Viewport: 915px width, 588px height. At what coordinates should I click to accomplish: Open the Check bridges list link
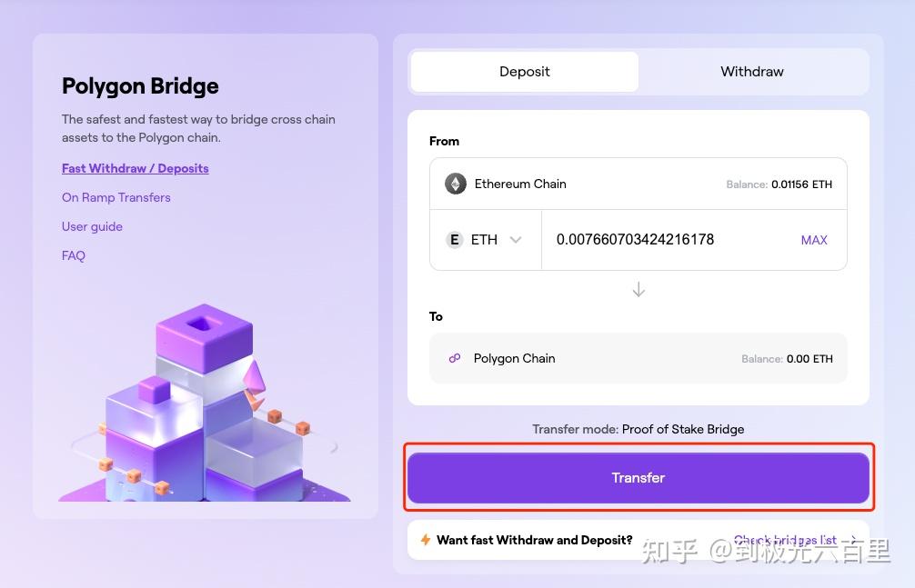coord(785,540)
